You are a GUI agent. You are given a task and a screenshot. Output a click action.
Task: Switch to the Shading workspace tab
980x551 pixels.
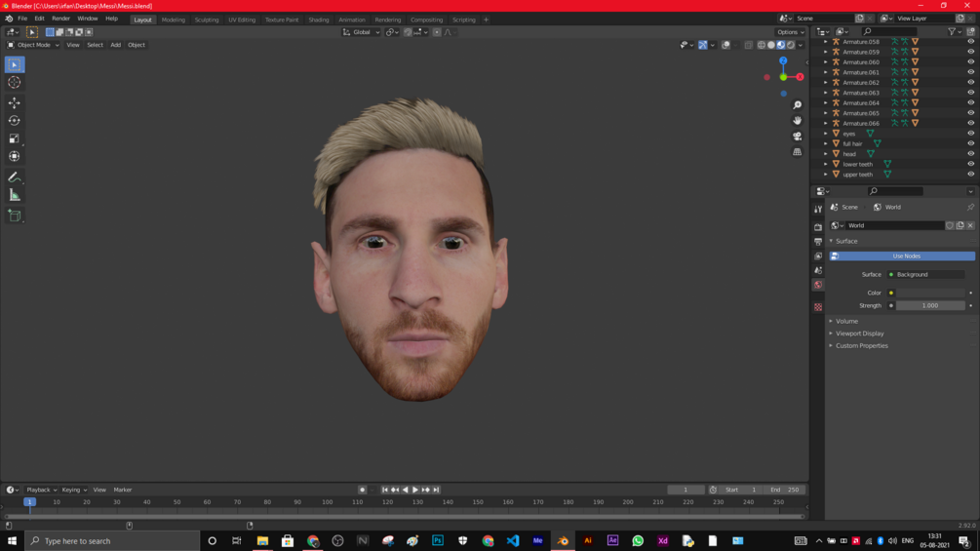click(318, 20)
